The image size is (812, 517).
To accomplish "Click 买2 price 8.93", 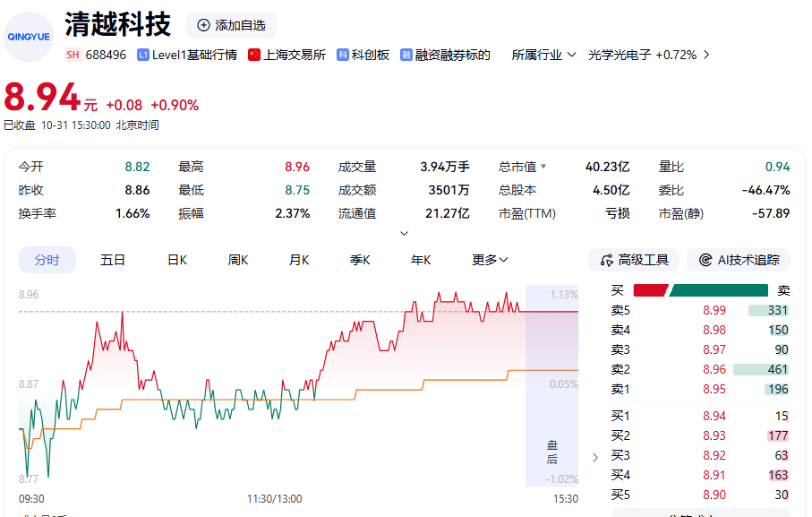I will (714, 435).
